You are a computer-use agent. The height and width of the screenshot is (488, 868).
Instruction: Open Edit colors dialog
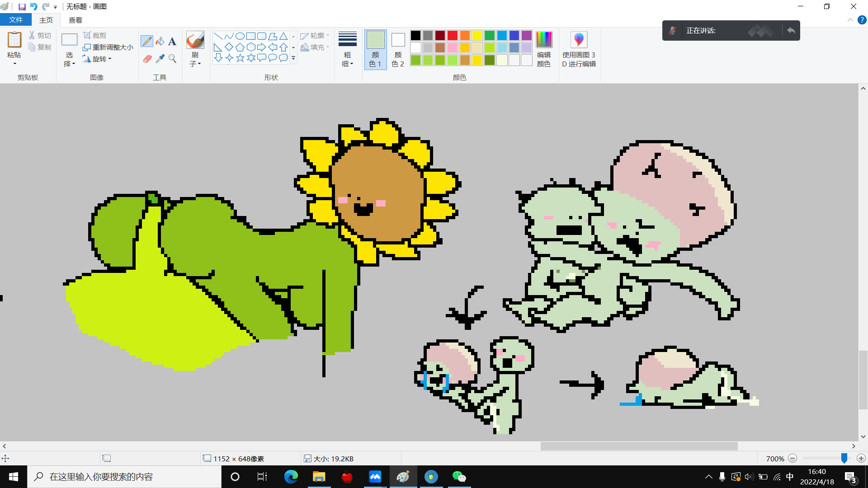pos(544,49)
